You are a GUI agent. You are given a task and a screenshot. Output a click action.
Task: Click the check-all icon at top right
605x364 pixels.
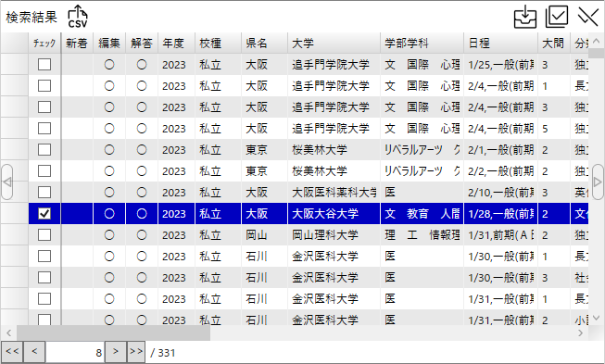557,17
